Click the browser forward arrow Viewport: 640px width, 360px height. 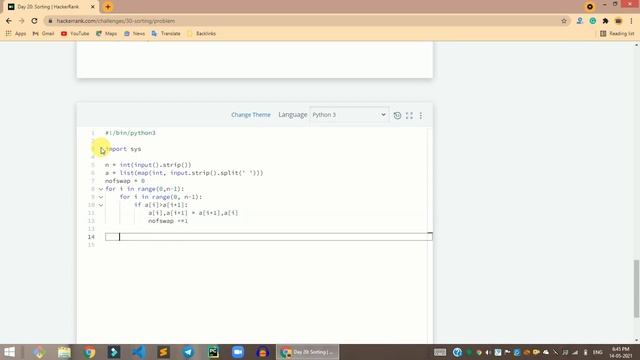coord(21,21)
